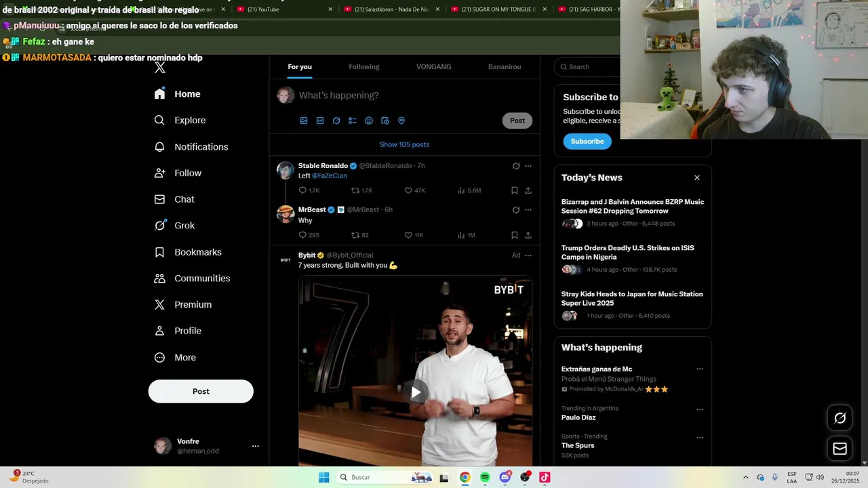Switch to the Following tab
Image resolution: width=868 pixels, height=488 pixels.
(x=364, y=67)
